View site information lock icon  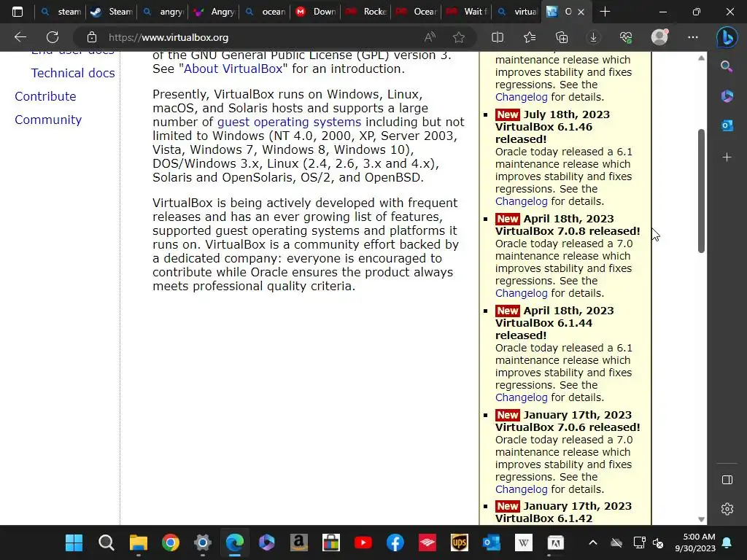[91, 37]
